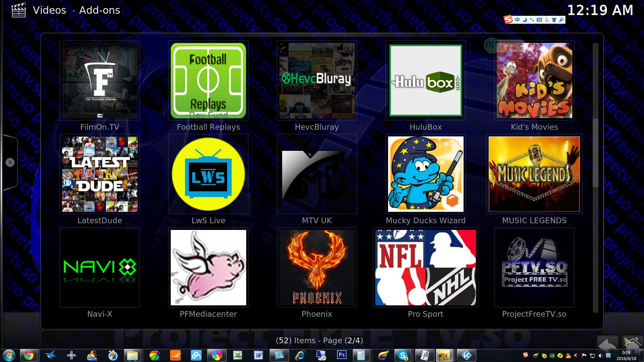Open the LatestDude add-on
This screenshot has height=362, width=644.
[100, 174]
